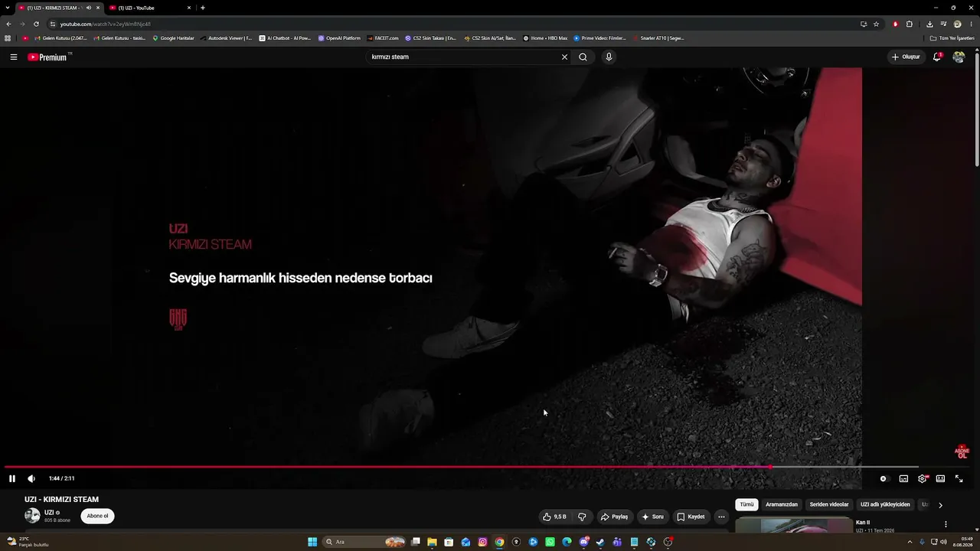Mute the audio indicator on the first tab

tap(89, 8)
